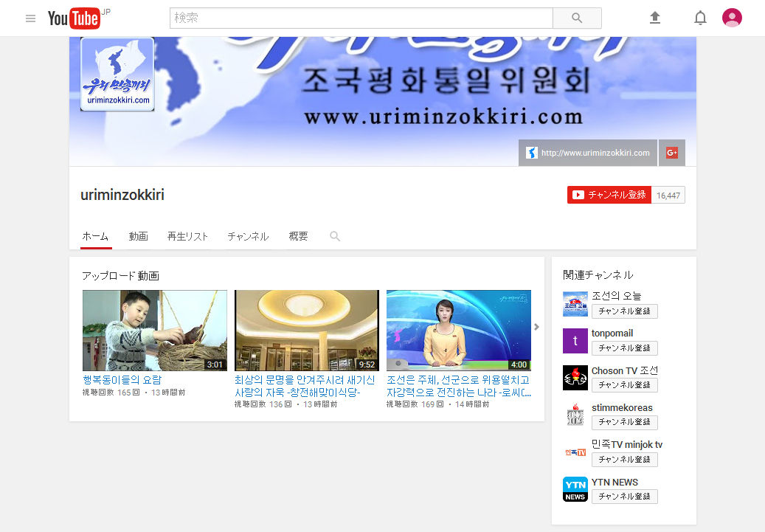765x532 pixels.
Task: Subscribe to tonpomail channel
Action: (x=625, y=348)
